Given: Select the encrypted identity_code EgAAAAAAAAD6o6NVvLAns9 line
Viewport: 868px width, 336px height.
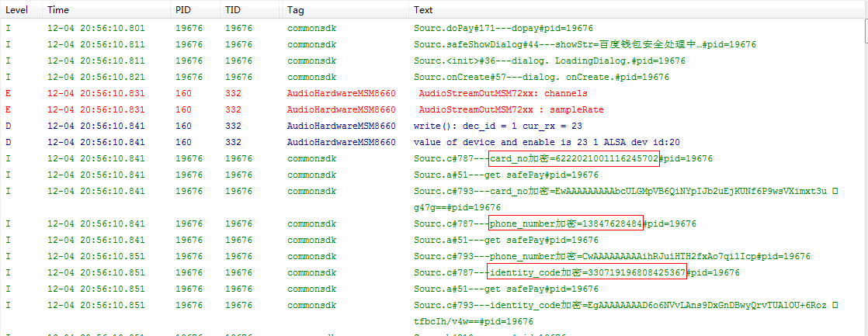Looking at the screenshot, I should 620,305.
